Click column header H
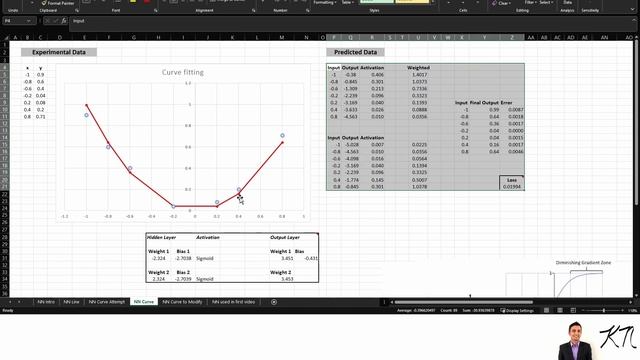The image size is (640, 360). [158, 38]
